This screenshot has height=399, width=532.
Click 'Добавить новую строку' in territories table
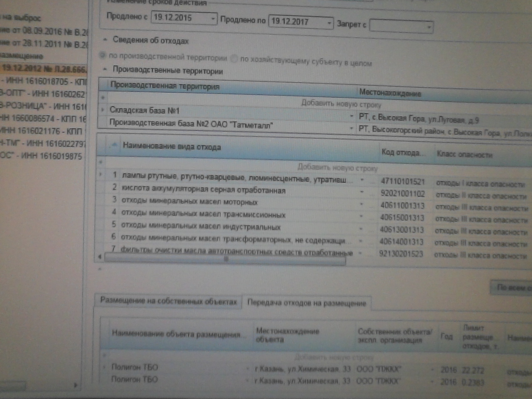pyautogui.click(x=341, y=104)
